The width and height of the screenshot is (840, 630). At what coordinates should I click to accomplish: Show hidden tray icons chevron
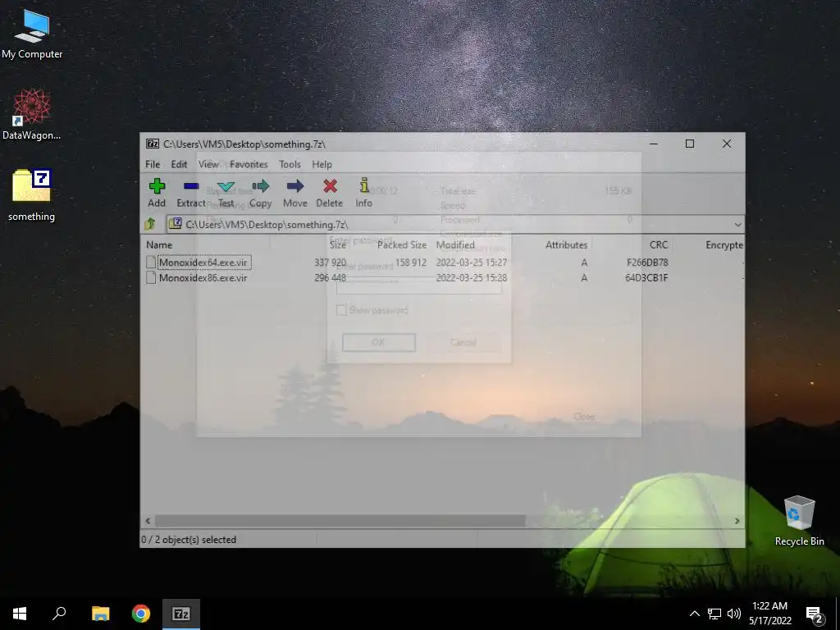pyautogui.click(x=694, y=614)
